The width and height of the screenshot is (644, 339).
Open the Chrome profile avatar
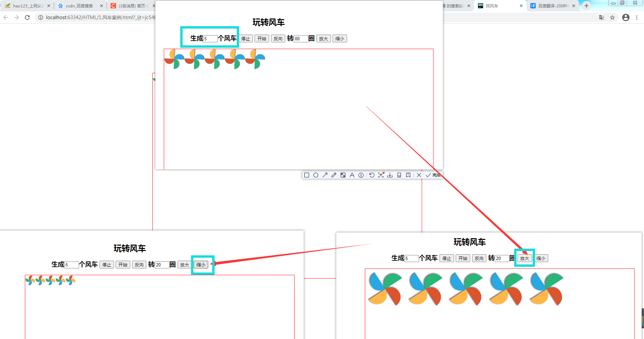(x=626, y=17)
